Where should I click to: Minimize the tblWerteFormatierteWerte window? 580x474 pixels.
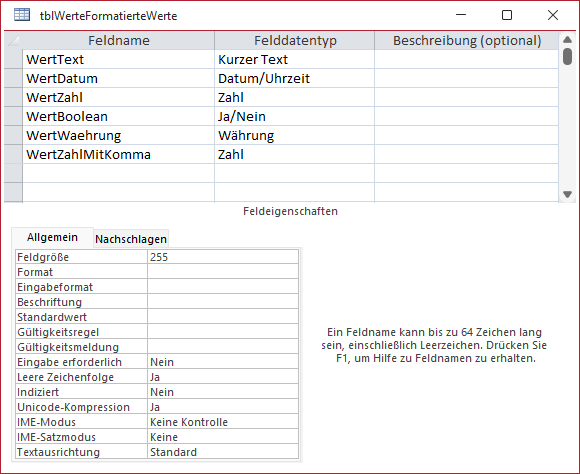[461, 15]
